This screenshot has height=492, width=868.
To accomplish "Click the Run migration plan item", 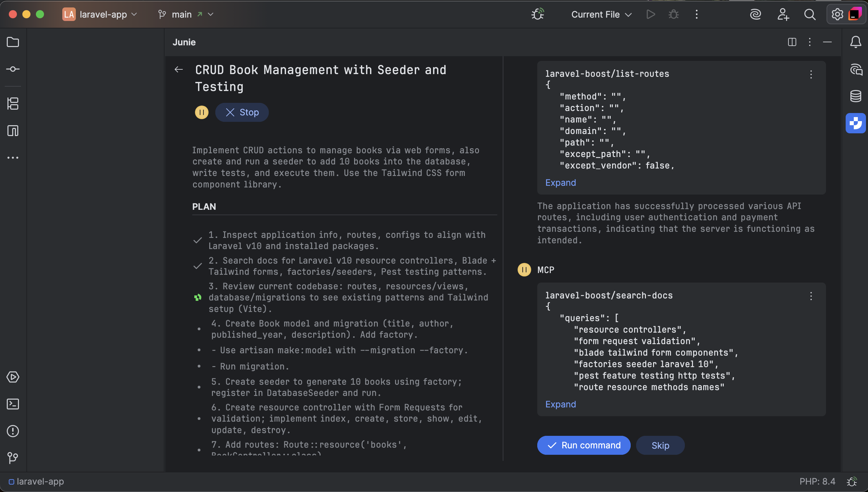I will coord(250,366).
